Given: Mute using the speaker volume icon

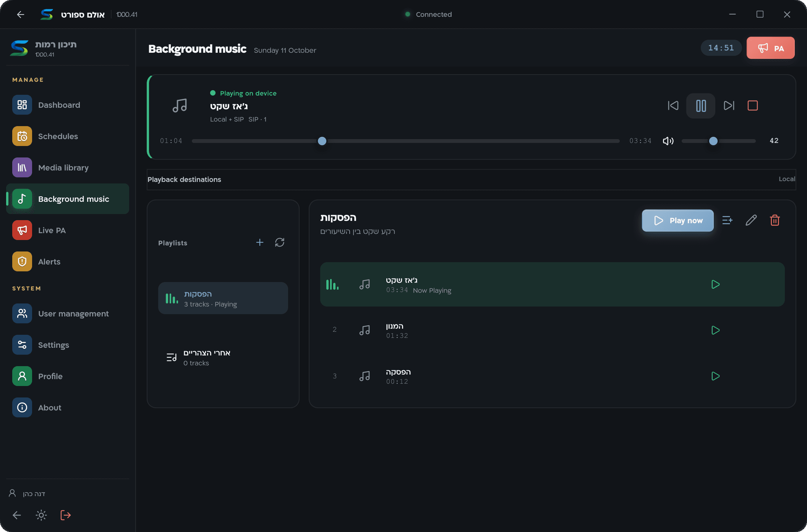Looking at the screenshot, I should 668,141.
